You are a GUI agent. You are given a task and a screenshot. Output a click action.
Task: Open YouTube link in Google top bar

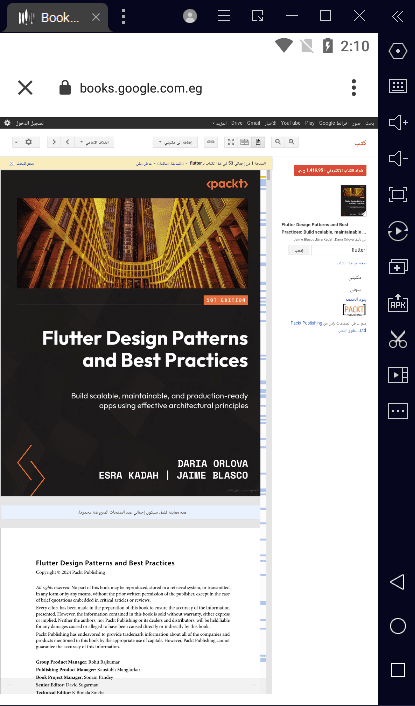coord(290,123)
